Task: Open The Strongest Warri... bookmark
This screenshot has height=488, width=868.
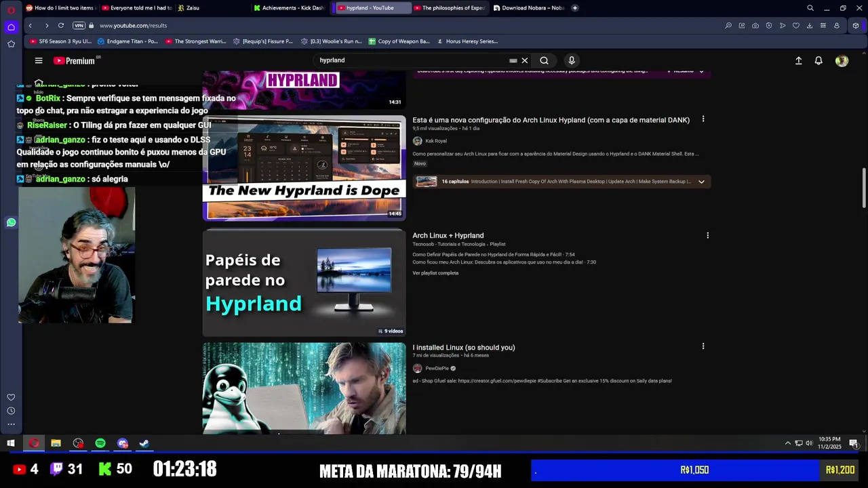Action: pos(196,41)
